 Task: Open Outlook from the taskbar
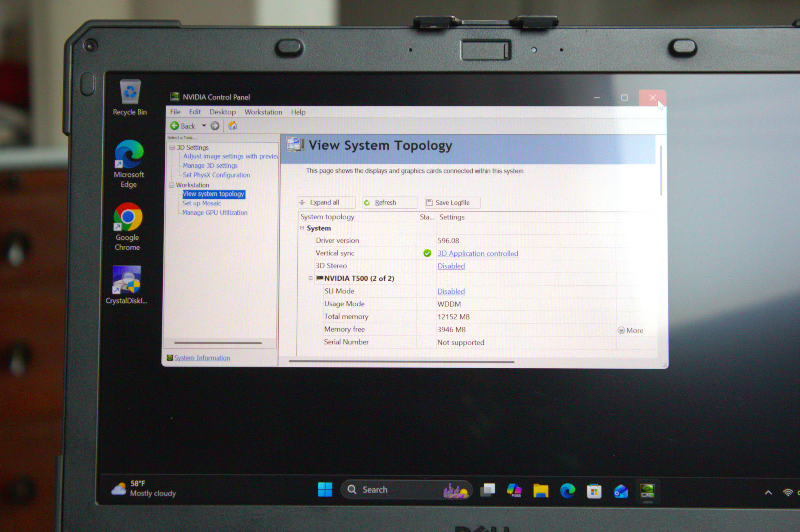tap(621, 491)
